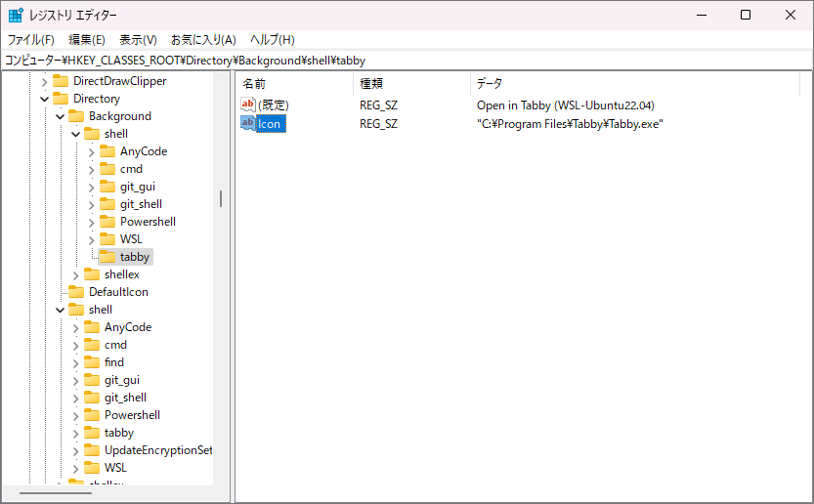Select the Directory folder icon
This screenshot has height=504, width=814.
click(61, 99)
